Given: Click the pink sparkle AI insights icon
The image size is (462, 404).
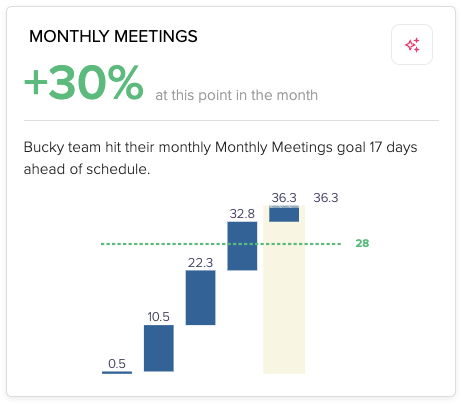Looking at the screenshot, I should pos(412,45).
